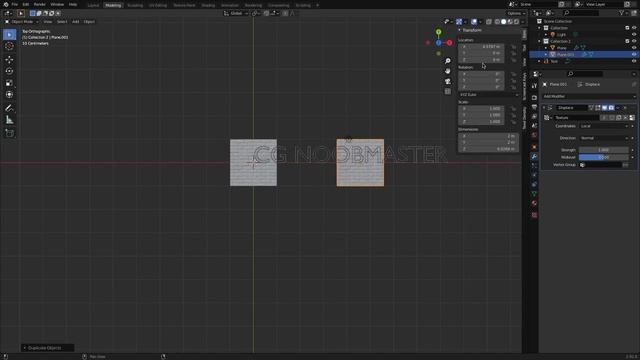Open the Edit menu
Screen dimensions: 640x360
[x=26, y=4]
